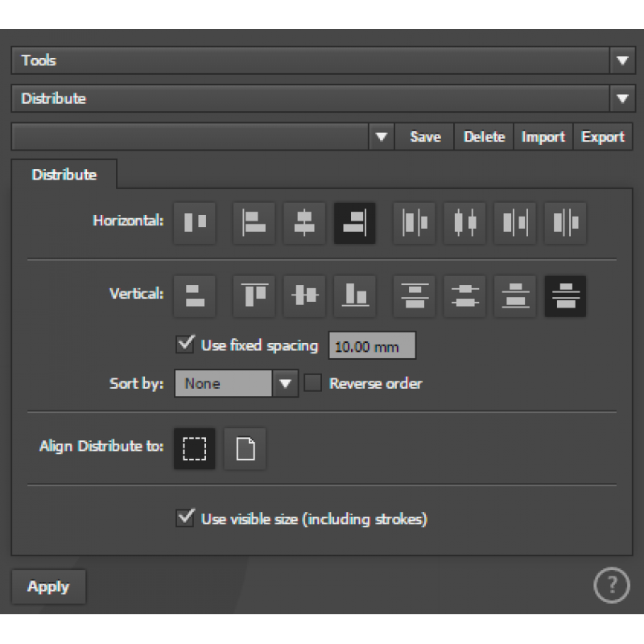Pick horizontal distribute centers icon
This screenshot has width=644, height=644.
[x=464, y=223]
